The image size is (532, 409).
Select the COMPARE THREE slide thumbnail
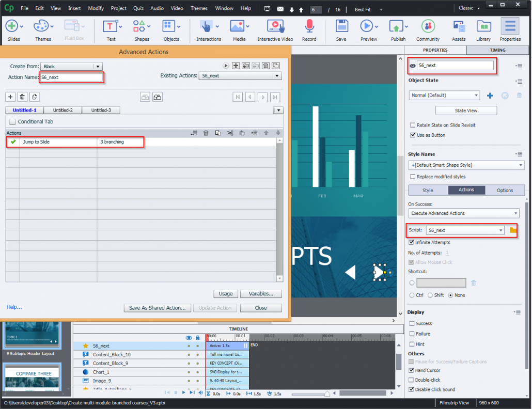tap(32, 377)
